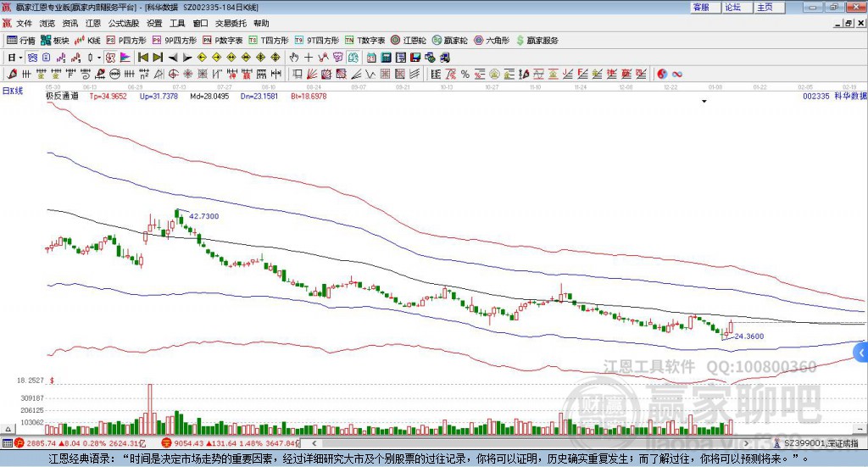Click the 论坛 forum button
868x467 pixels.
click(737, 7)
